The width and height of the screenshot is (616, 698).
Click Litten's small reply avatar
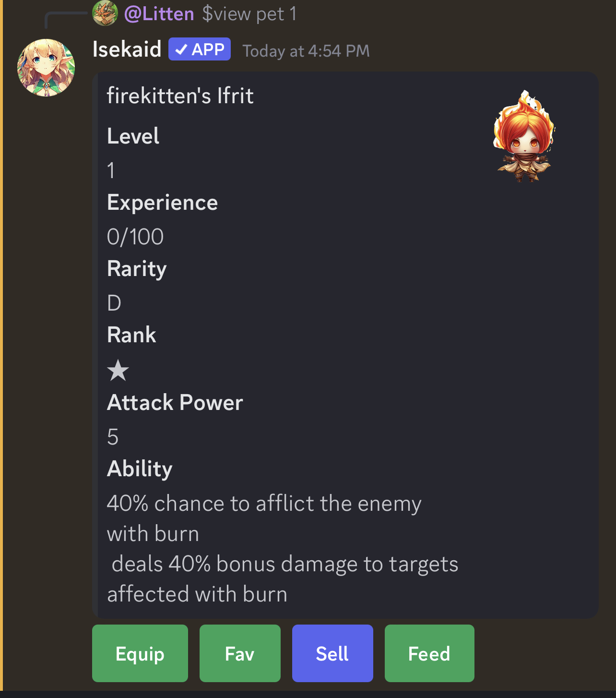105,13
